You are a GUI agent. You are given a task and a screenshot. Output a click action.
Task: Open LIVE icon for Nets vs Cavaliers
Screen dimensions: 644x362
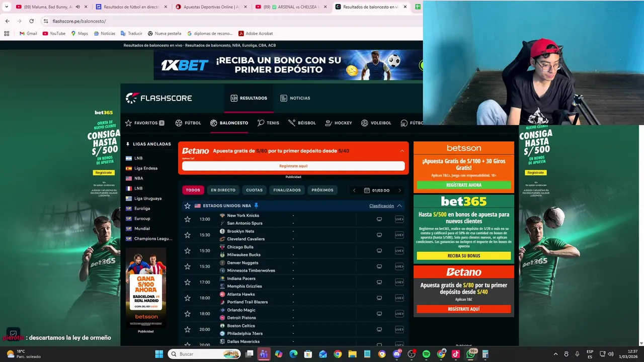click(399, 235)
